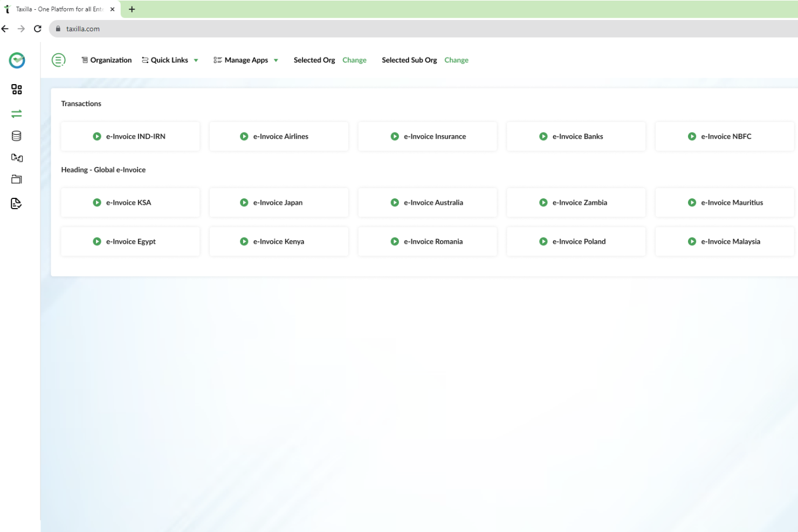Click Change next to Selected Sub Org
This screenshot has height=532, width=798.
(456, 60)
